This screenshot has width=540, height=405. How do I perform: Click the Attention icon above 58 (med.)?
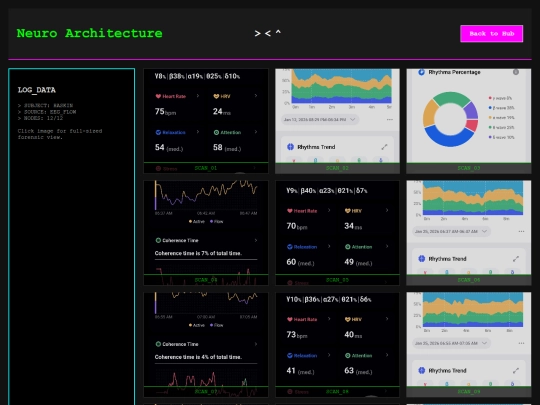[x=216, y=132]
